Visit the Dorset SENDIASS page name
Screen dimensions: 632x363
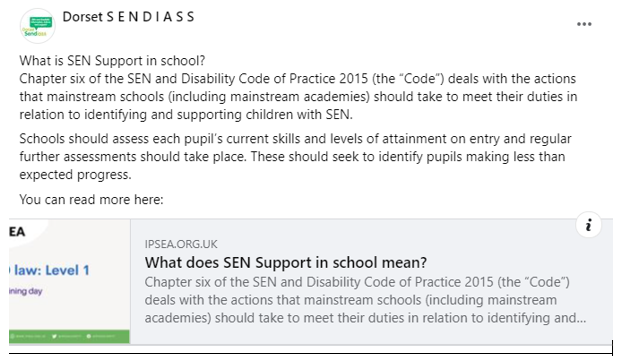(129, 17)
